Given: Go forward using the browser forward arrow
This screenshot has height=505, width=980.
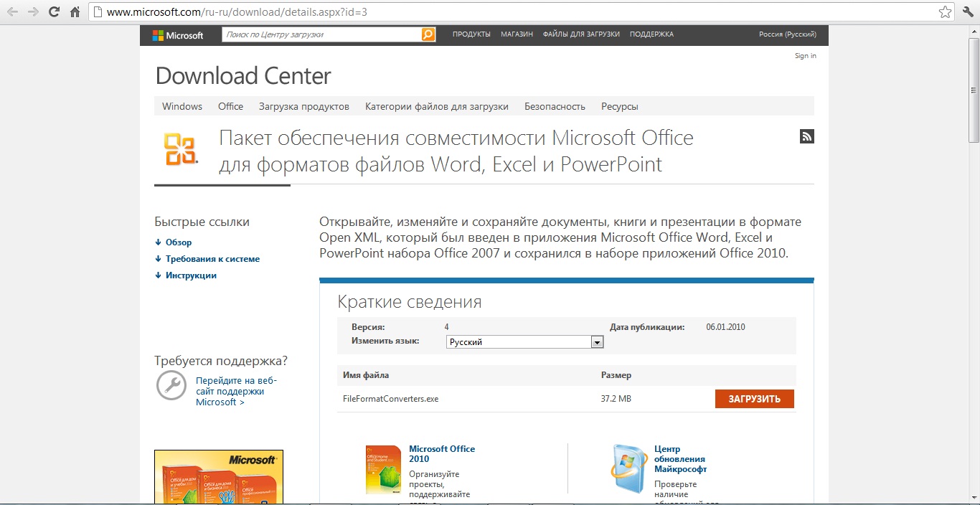Looking at the screenshot, I should pyautogui.click(x=33, y=12).
